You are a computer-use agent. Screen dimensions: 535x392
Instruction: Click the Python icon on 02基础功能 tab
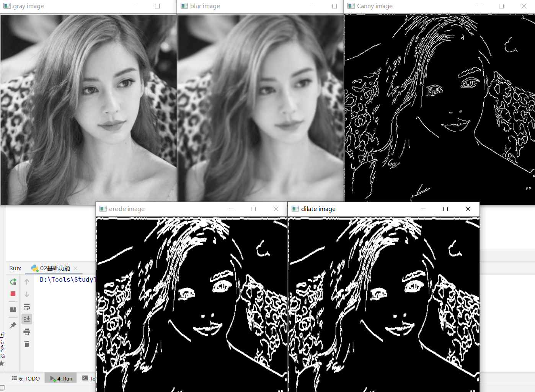coord(35,268)
